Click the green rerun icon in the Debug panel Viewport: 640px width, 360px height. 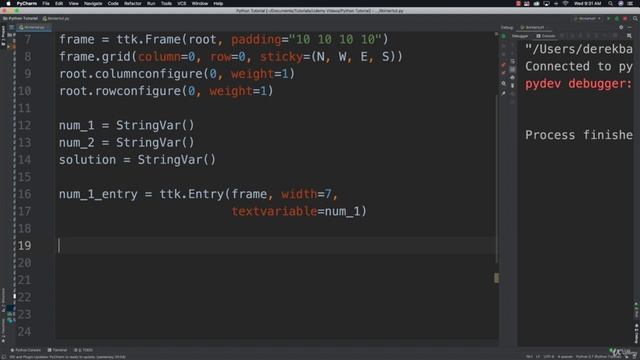pos(503,36)
